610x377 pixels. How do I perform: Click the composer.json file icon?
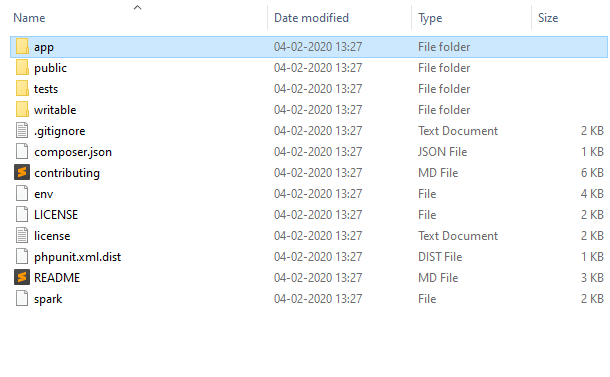[x=22, y=151]
